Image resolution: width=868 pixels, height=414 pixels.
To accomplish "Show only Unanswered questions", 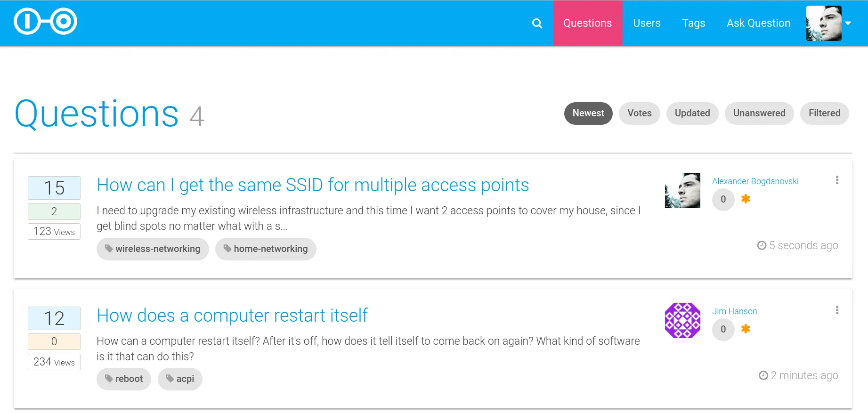I will click(759, 114).
